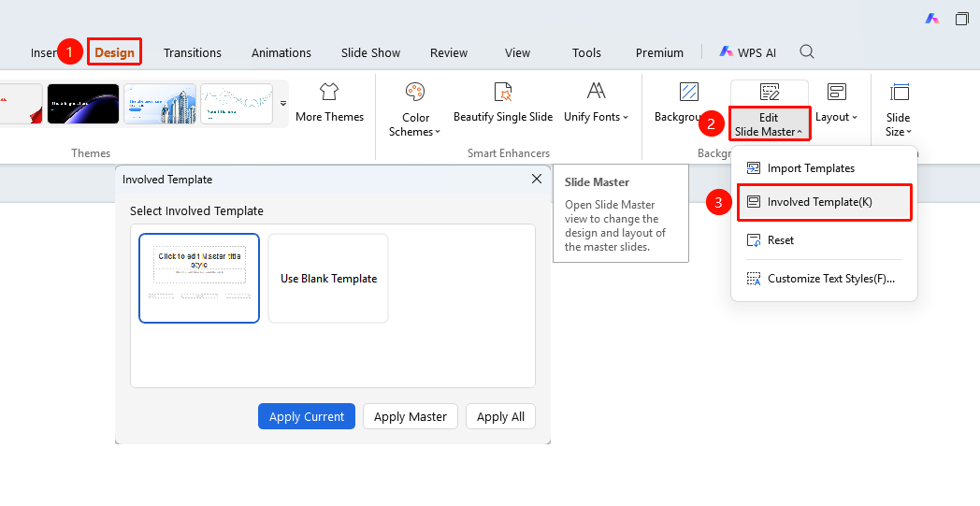
Task: Click the restore window icon
Action: (962, 19)
